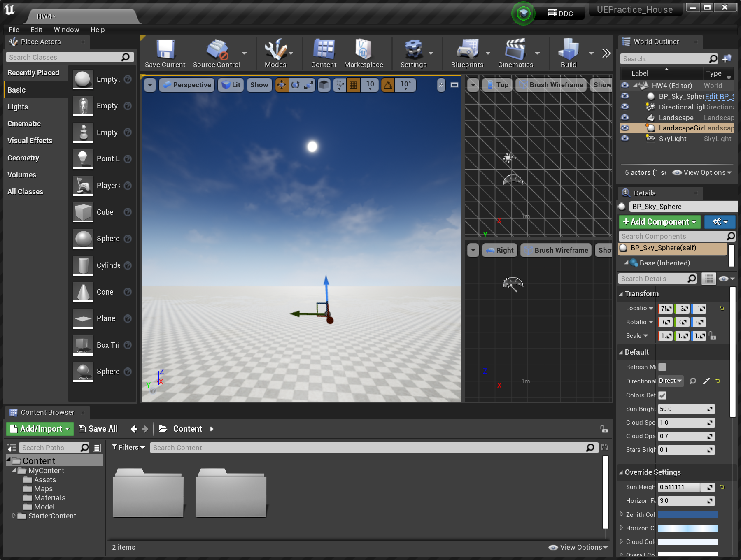Click Show button in perspective viewport

pos(259,85)
